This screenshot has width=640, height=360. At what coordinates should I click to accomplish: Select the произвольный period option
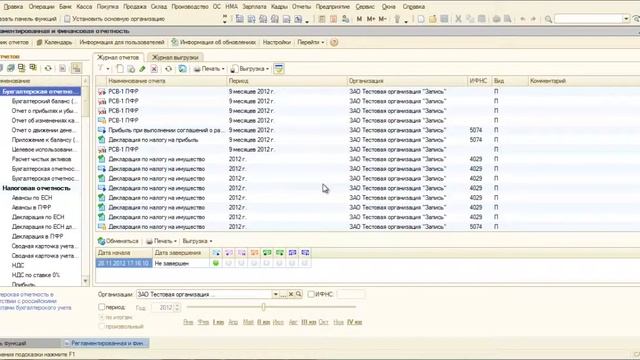(x=101, y=327)
